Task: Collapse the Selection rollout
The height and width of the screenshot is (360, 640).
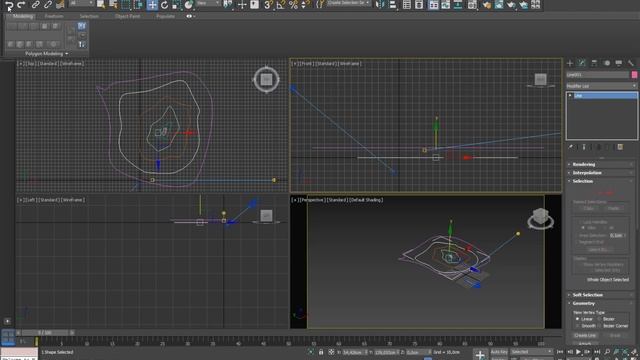Action: (601, 181)
